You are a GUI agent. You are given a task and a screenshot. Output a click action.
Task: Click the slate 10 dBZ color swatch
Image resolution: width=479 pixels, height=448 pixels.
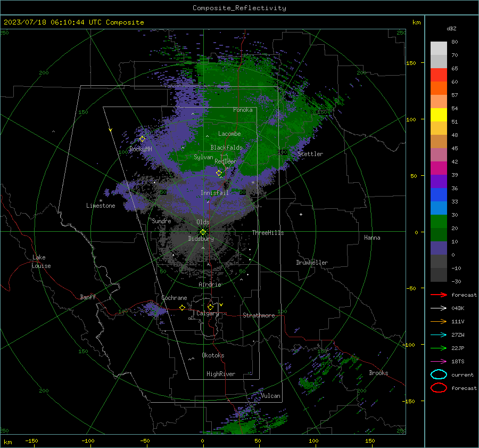click(x=439, y=248)
